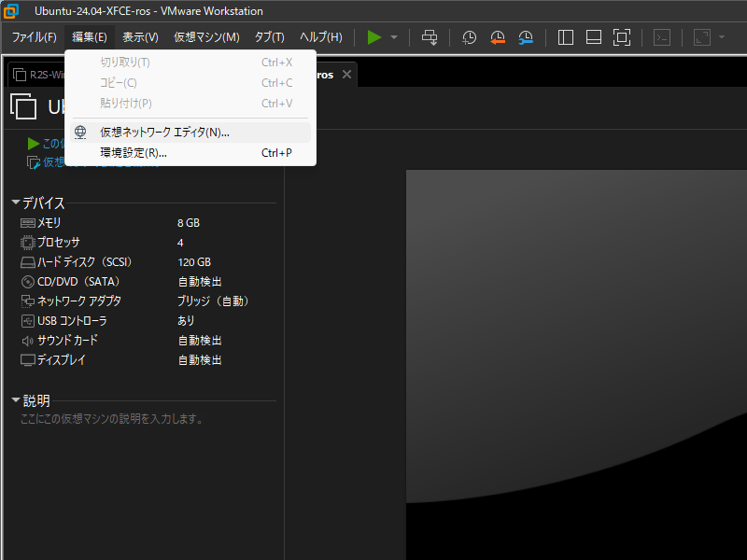Close the Ubuntu-24.04-XFCE-ros tab
The image size is (747, 560).
(346, 75)
